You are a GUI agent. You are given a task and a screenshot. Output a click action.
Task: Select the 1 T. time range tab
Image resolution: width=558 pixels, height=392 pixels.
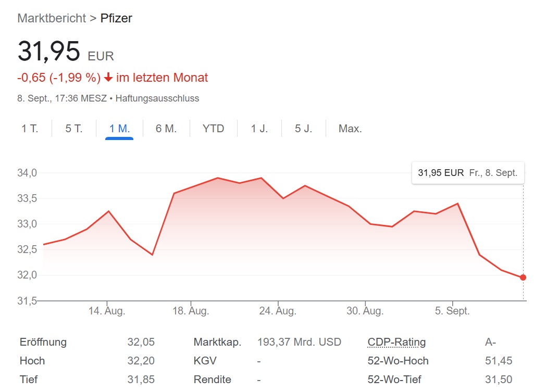tap(30, 129)
